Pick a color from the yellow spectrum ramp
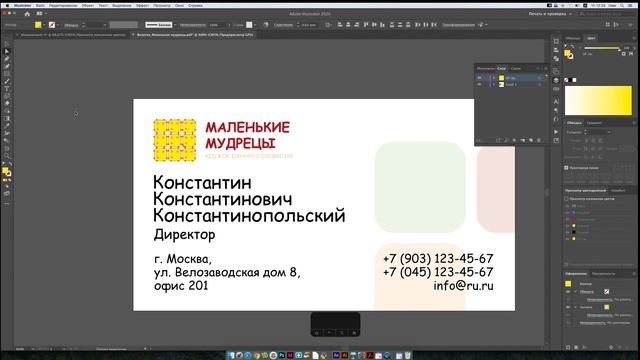640x360 pixels. (598, 100)
